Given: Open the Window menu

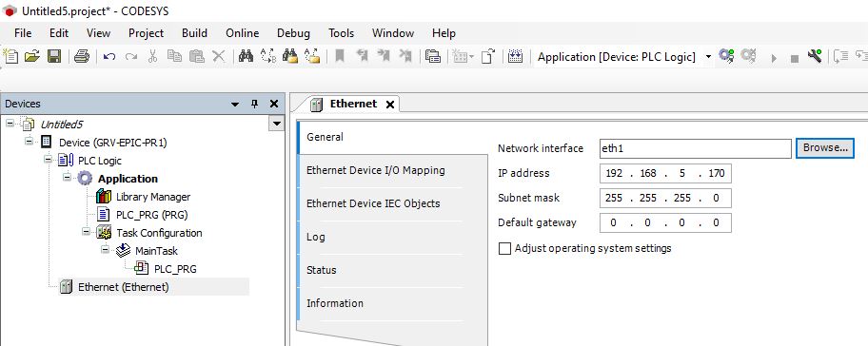Looking at the screenshot, I should pos(393,33).
